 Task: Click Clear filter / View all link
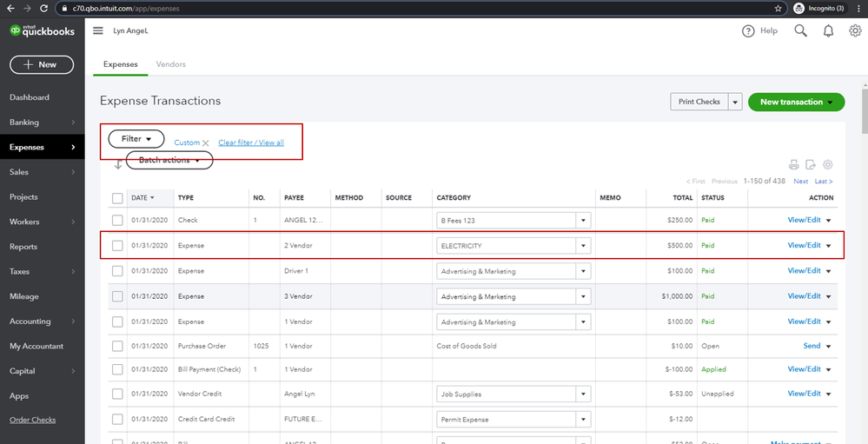(251, 142)
